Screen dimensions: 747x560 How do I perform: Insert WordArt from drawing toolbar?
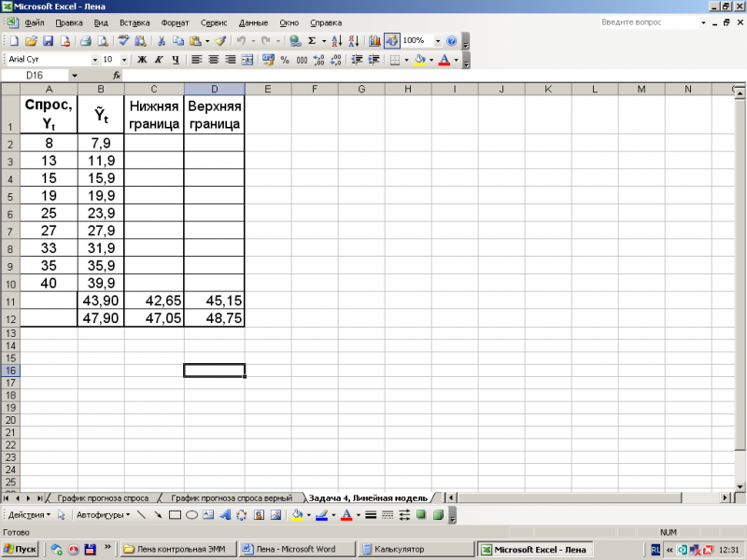coord(225,515)
